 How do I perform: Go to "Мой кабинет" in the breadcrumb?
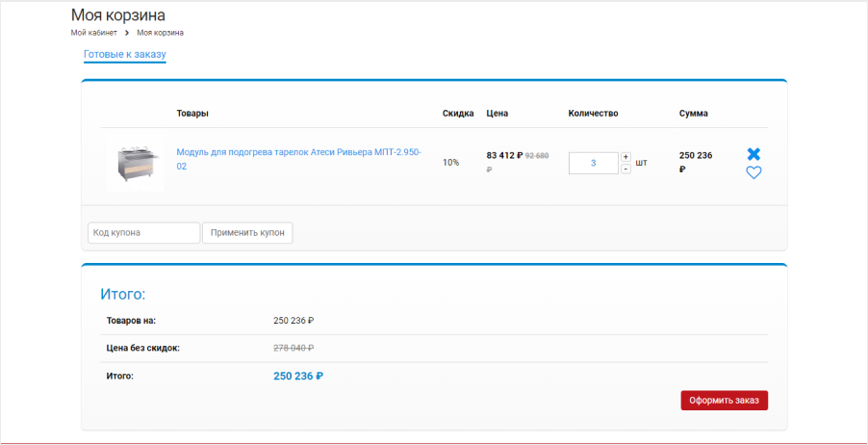point(93,33)
